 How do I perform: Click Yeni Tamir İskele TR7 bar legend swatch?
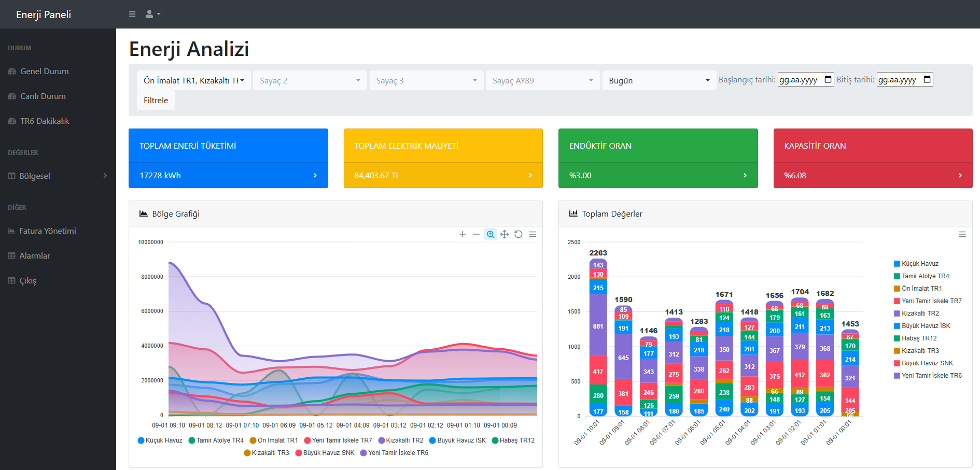(897, 301)
